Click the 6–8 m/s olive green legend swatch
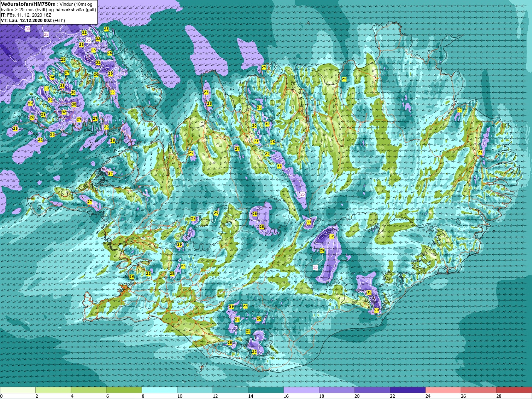The height and width of the screenshot is (399, 532). tap(124, 390)
